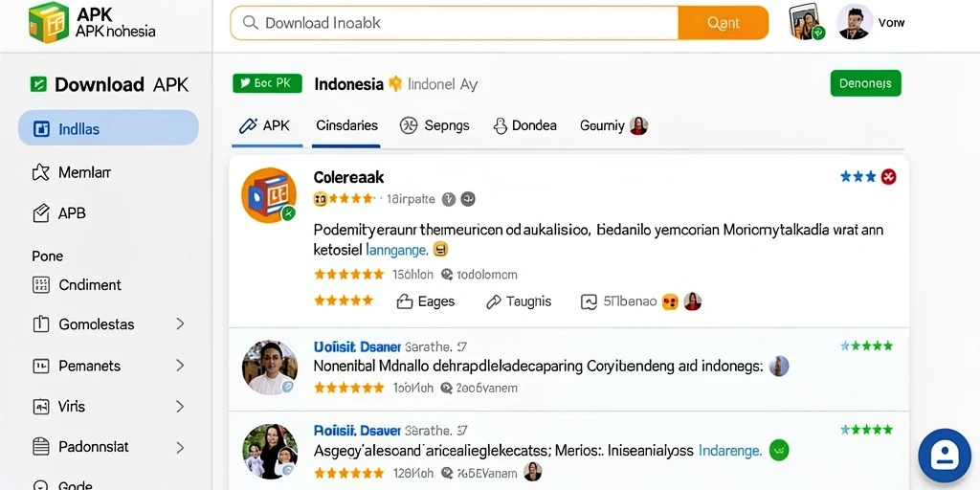
Task: Click the APK Indonesia cube logo
Action: [x=49, y=23]
